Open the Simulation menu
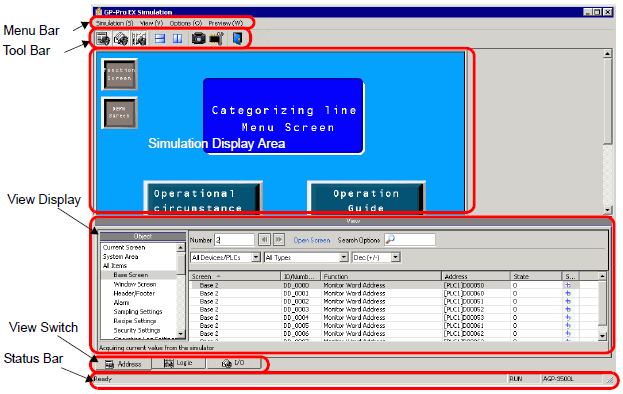 pyautogui.click(x=114, y=23)
